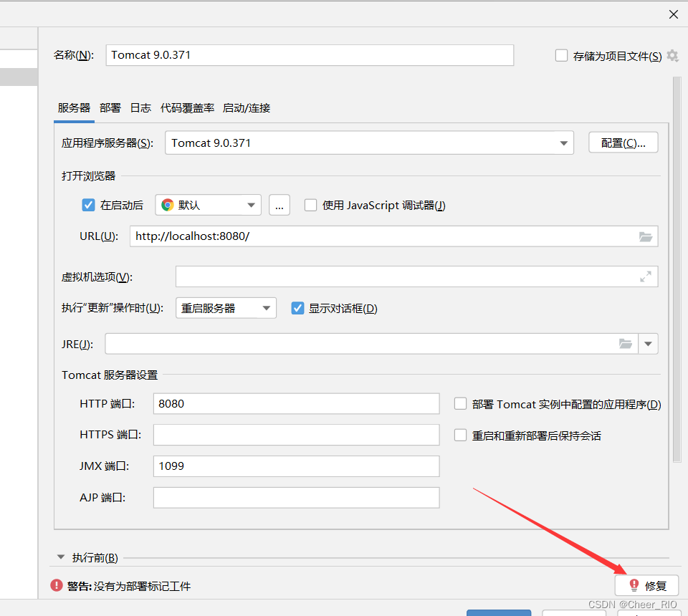The width and height of the screenshot is (688, 616).
Task: Switch to the 代码覆盖率 tab
Action: tap(187, 108)
